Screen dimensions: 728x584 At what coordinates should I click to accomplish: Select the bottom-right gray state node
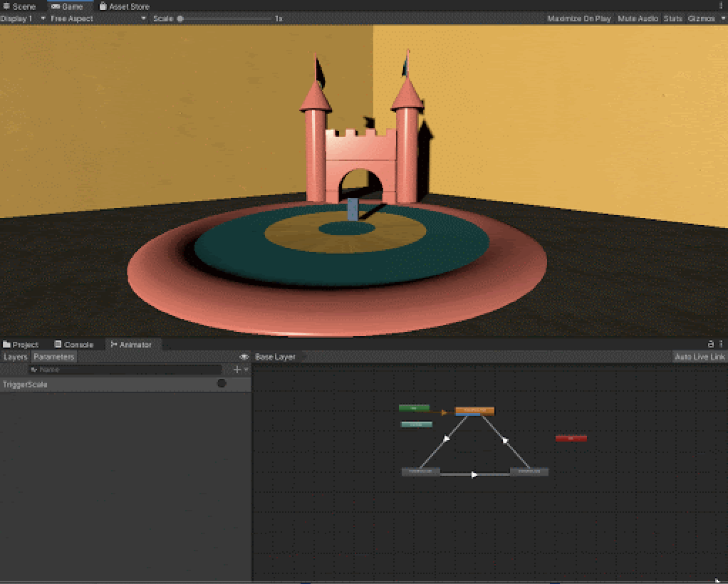point(529,471)
